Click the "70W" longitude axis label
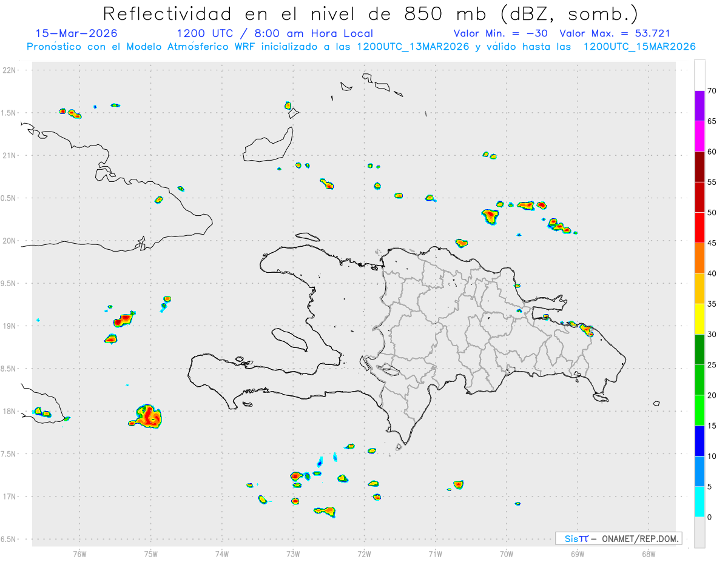Viewport: 728px width, 562px height. (507, 554)
